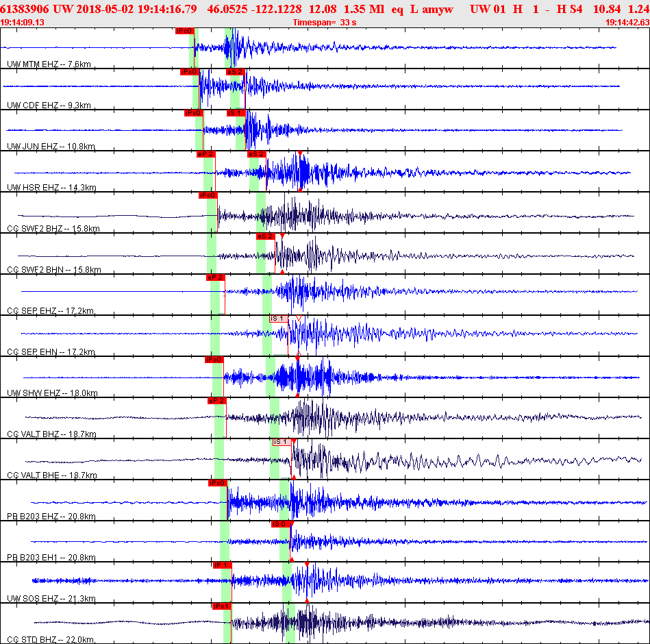Click eS 2 pick on SWF2 BHN trace

pyautogui.click(x=265, y=236)
